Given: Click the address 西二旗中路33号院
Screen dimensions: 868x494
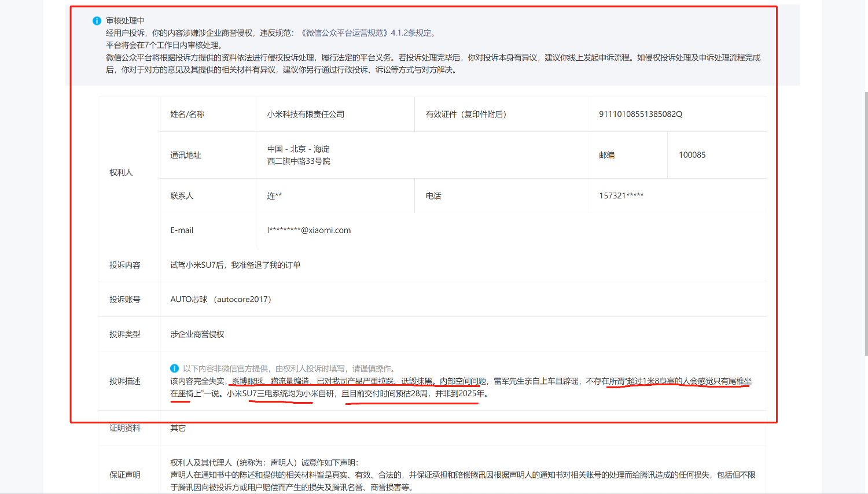Looking at the screenshot, I should click(x=299, y=161).
